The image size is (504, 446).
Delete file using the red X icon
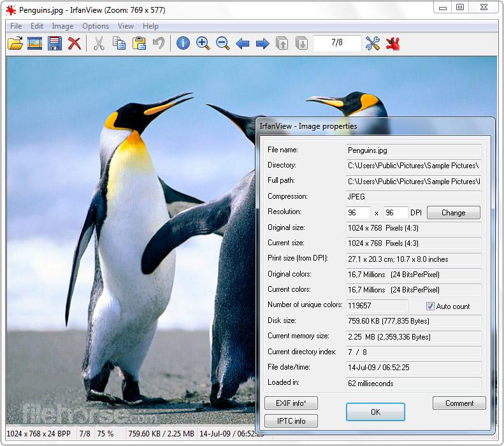pyautogui.click(x=75, y=43)
